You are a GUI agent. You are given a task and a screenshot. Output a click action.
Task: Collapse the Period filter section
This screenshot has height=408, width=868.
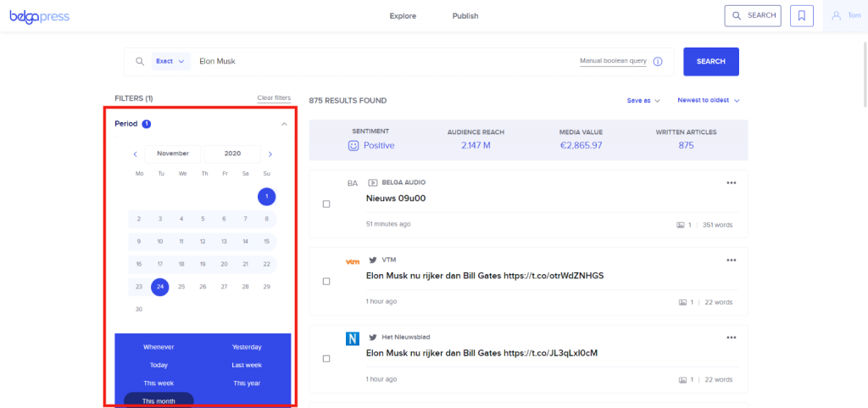pyautogui.click(x=284, y=124)
